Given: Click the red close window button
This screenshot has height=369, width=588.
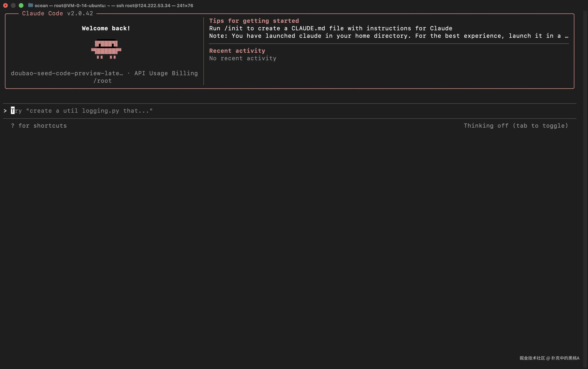Looking at the screenshot, I should pos(5,5).
